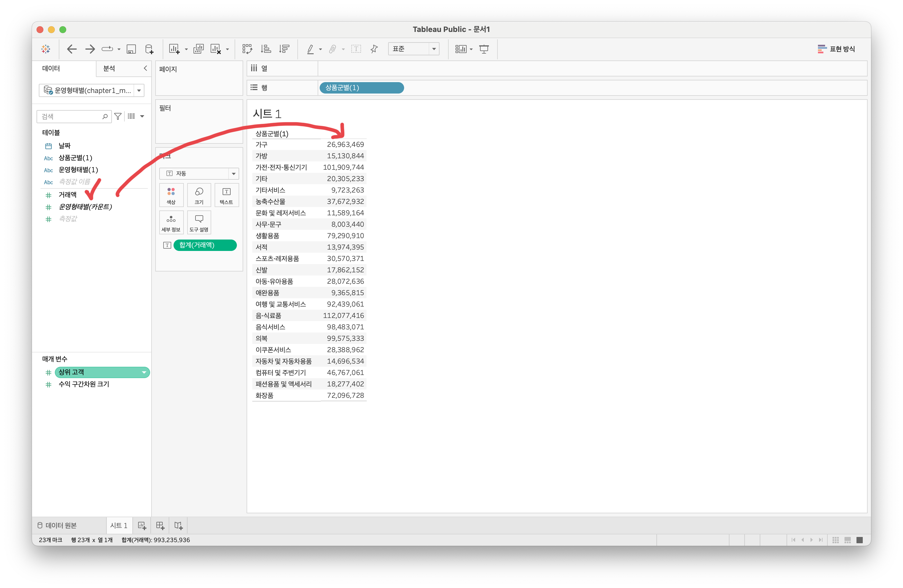903x588 pixels.
Task: Click the add new data source icon
Action: click(149, 49)
